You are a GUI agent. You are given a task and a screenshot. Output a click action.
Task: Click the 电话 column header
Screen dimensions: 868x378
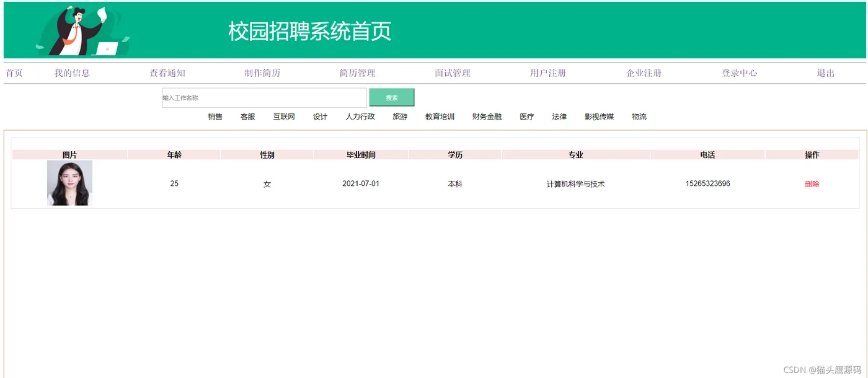click(x=707, y=155)
